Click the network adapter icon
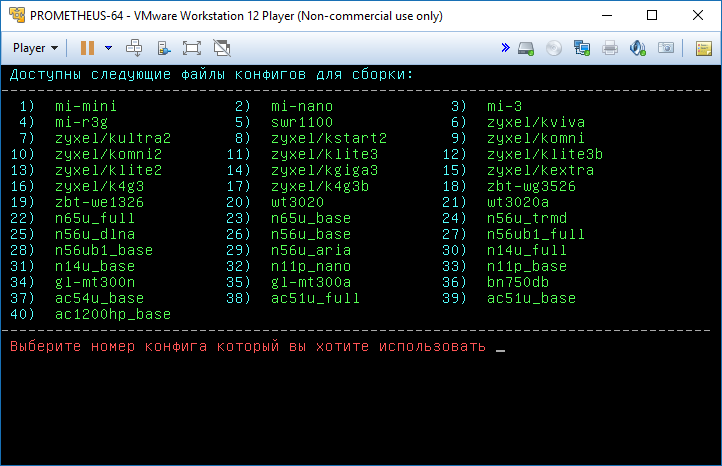 click(x=582, y=48)
